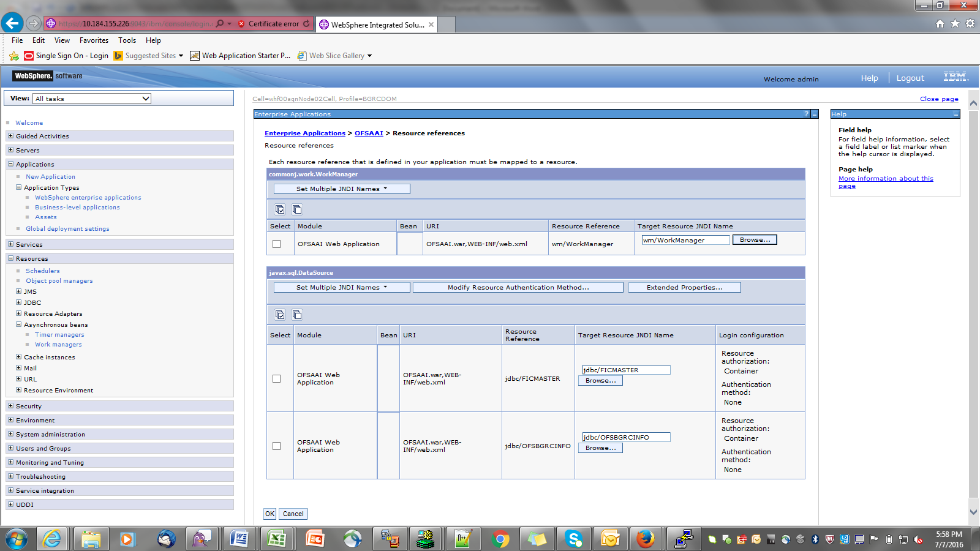Click the Cancel button
The height and width of the screenshot is (551, 980).
coord(293,514)
